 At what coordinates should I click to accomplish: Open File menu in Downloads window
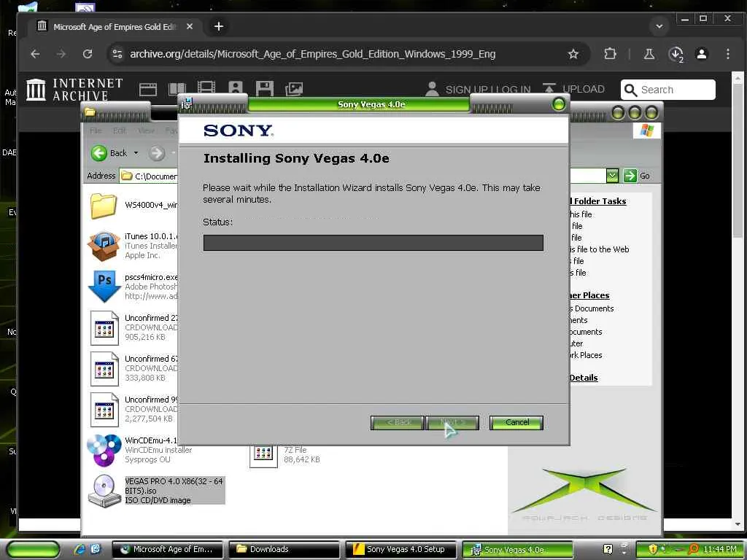point(96,131)
